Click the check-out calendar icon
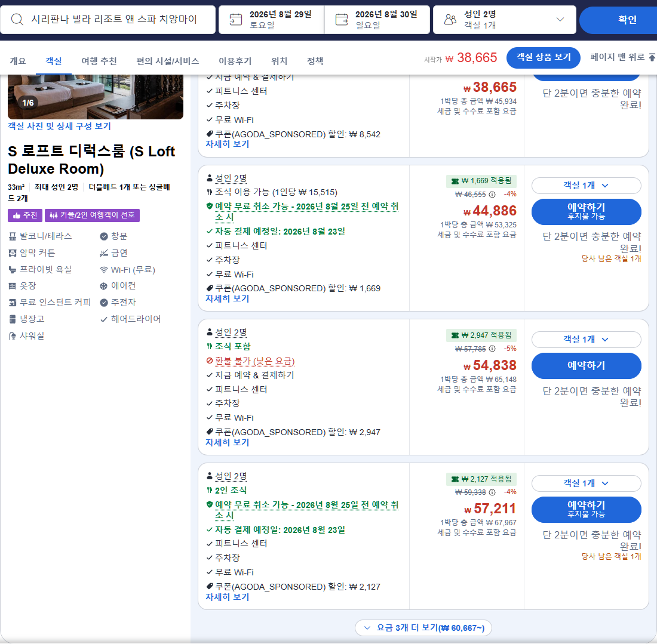The image size is (657, 644). (x=342, y=19)
